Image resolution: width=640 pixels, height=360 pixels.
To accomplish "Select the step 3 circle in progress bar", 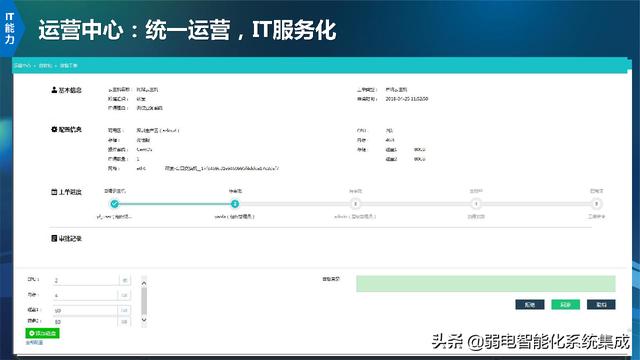I will (355, 204).
